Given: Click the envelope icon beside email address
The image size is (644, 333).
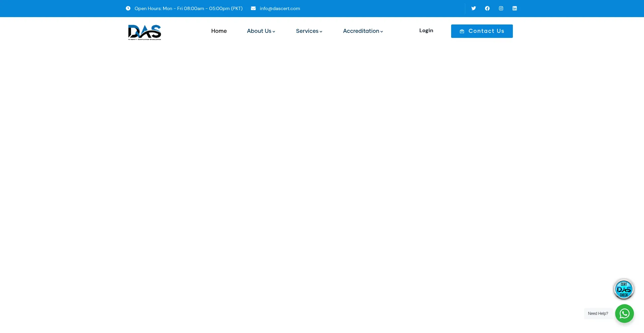Looking at the screenshot, I should (253, 8).
